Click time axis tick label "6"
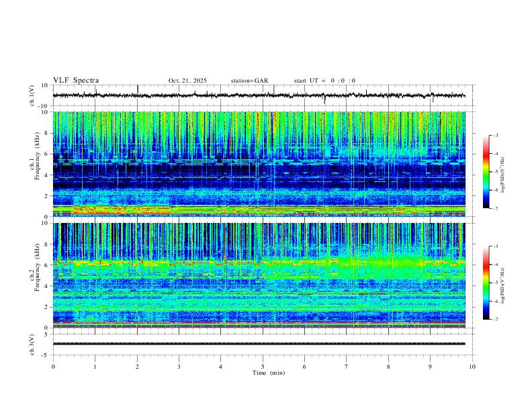The width and height of the screenshot is (532, 411). [x=304, y=367]
